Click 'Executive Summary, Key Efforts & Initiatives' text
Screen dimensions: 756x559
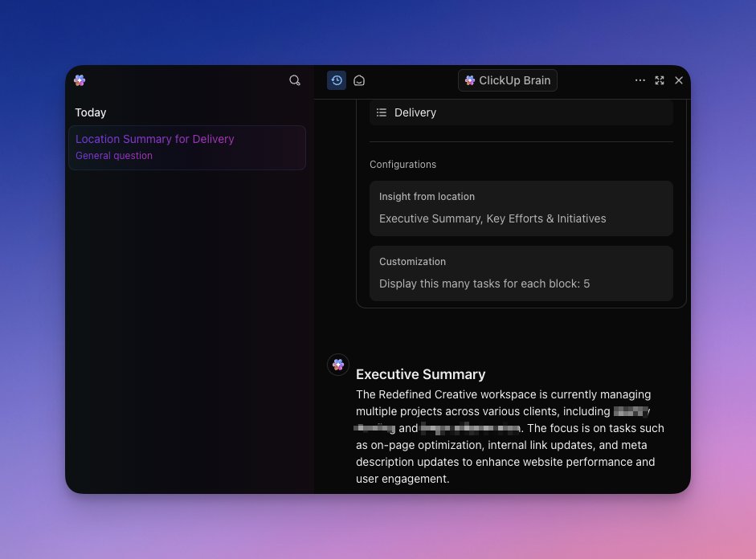[x=492, y=218]
